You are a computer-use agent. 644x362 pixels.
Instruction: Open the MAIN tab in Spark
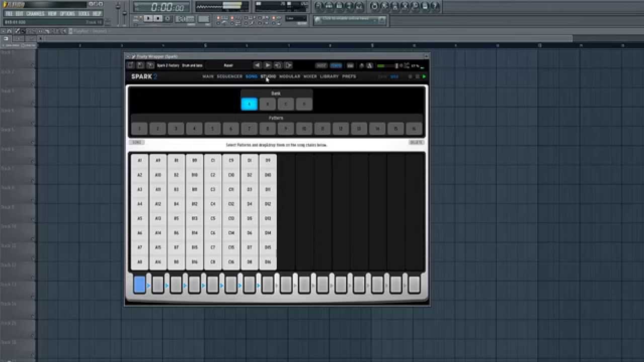[208, 76]
